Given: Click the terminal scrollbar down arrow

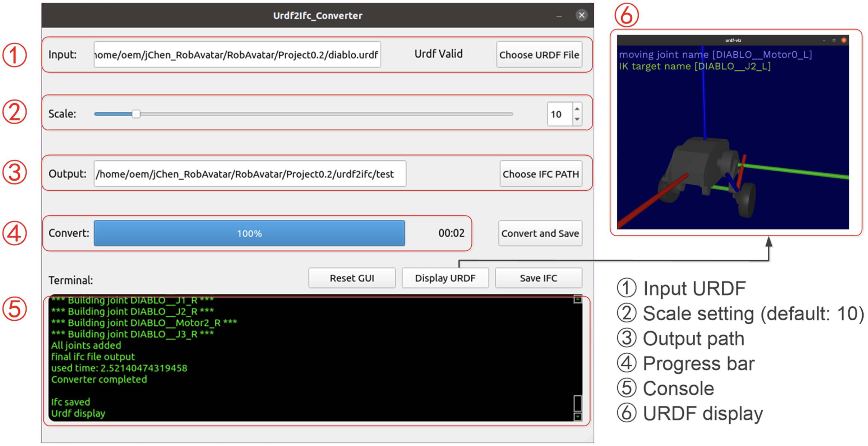Looking at the screenshot, I should point(577,417).
